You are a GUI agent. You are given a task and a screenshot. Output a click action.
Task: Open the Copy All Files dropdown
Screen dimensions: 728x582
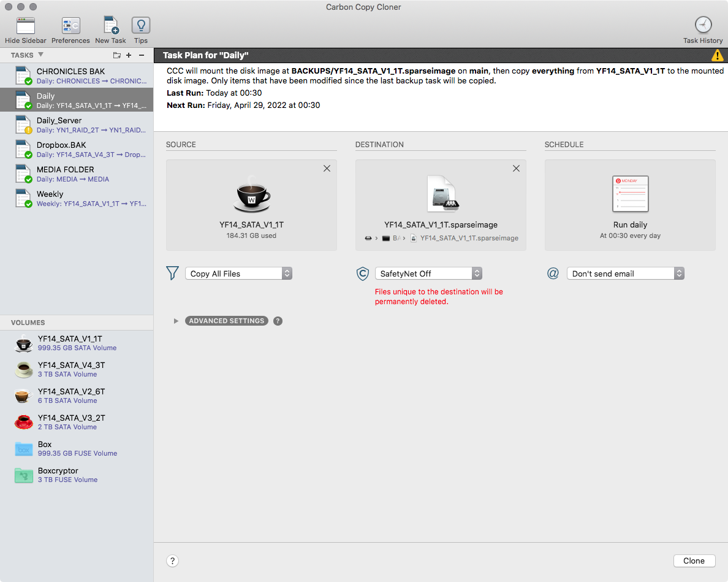point(238,274)
